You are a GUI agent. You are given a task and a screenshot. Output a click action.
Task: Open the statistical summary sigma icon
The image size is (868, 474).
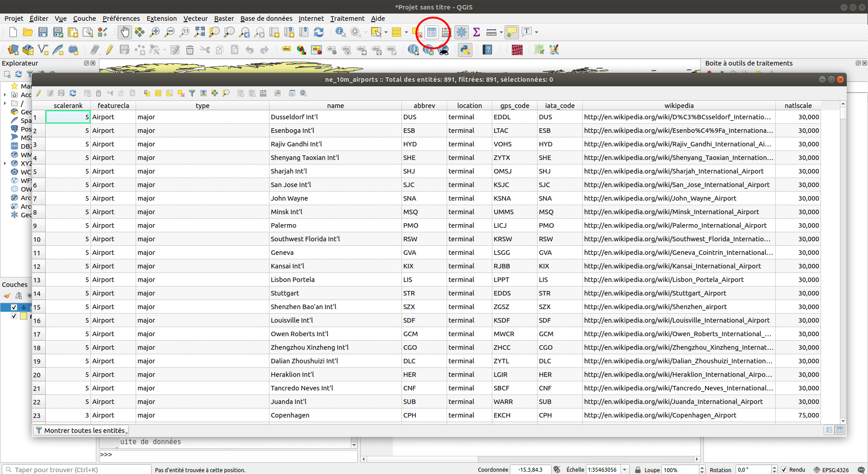[476, 32]
